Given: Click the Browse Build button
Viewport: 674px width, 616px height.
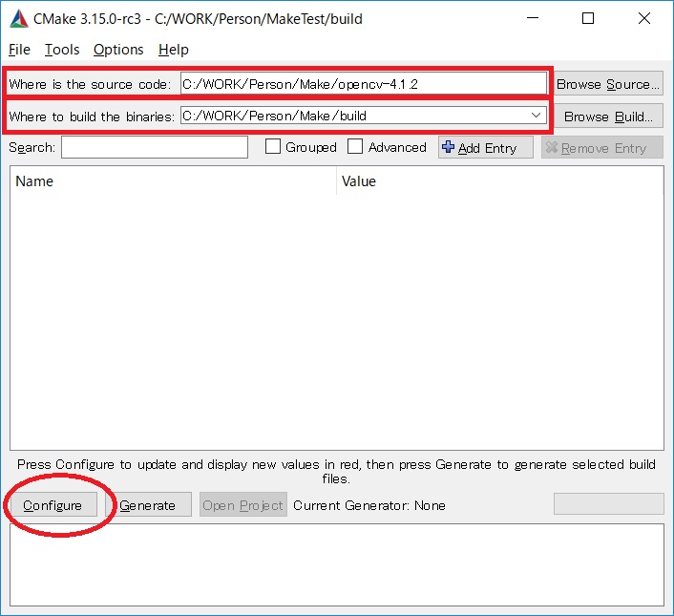Looking at the screenshot, I should (x=608, y=117).
